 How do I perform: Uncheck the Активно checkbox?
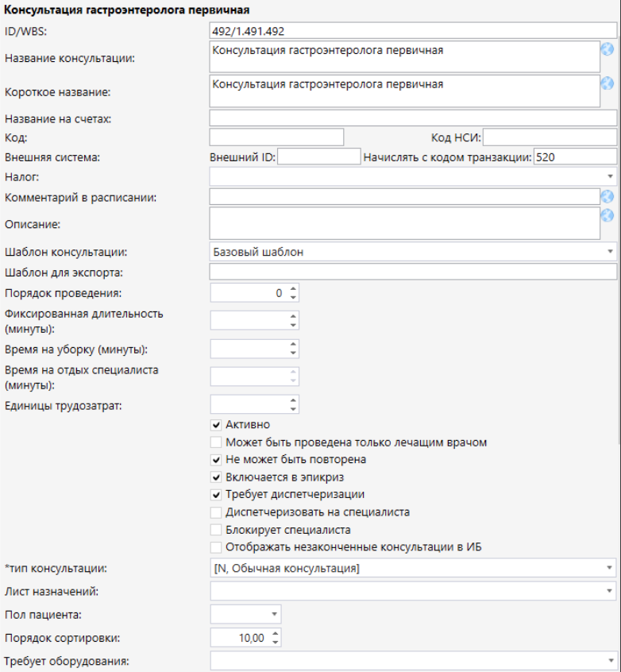[x=216, y=425]
